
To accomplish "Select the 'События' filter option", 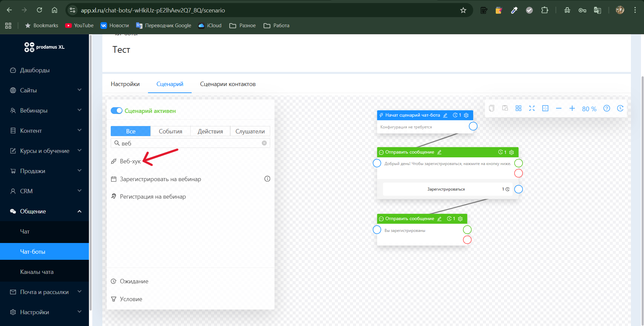I will [x=170, y=131].
